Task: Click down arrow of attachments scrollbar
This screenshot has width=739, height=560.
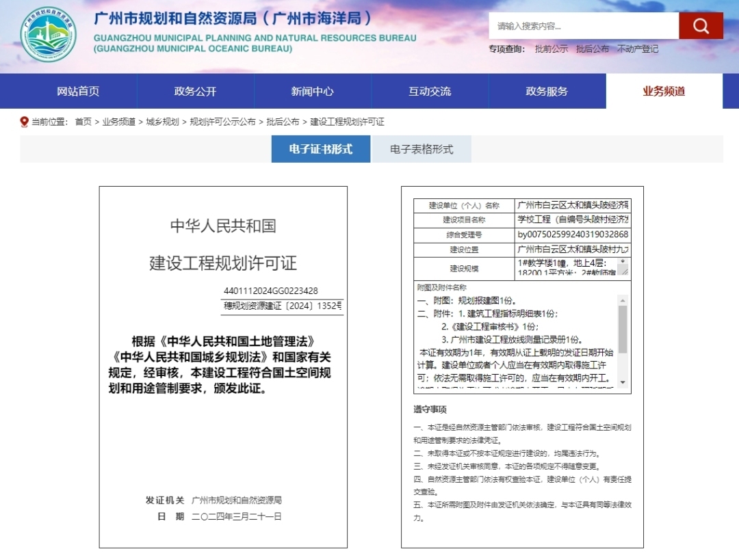Action: pos(623,382)
